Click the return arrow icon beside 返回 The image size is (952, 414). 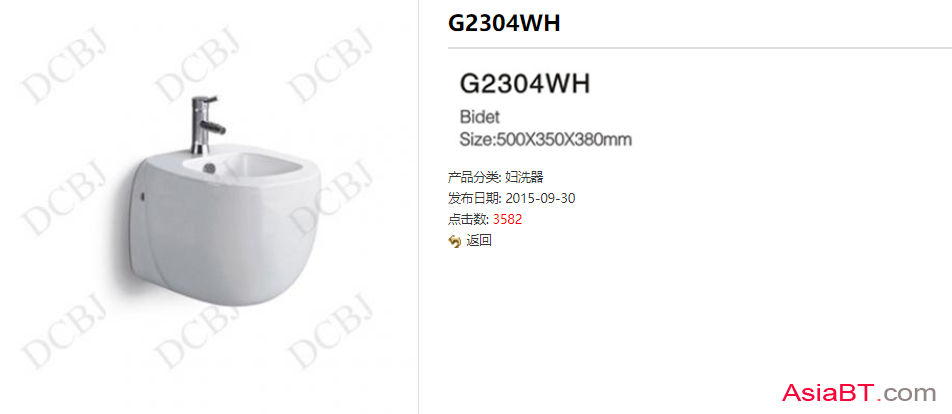click(x=455, y=242)
